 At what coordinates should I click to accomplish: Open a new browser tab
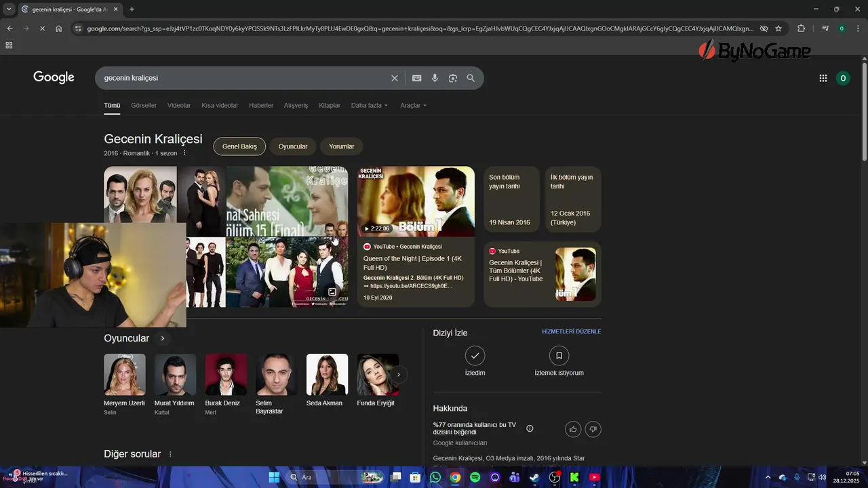132,9
